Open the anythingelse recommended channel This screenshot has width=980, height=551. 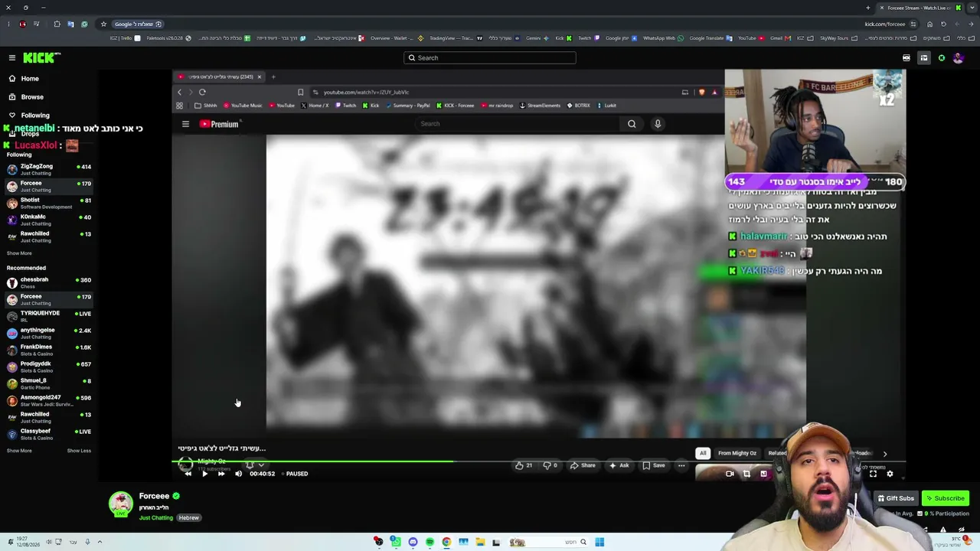click(x=49, y=333)
